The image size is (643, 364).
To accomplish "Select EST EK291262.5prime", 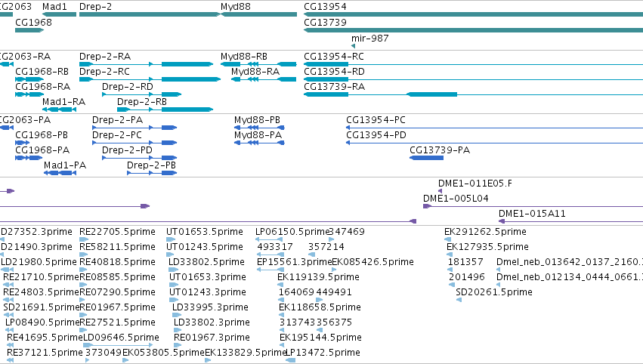I will point(447,239).
